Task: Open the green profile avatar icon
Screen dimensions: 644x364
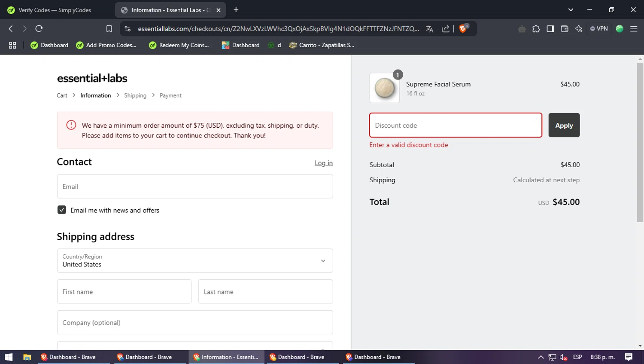Action: [x=620, y=29]
